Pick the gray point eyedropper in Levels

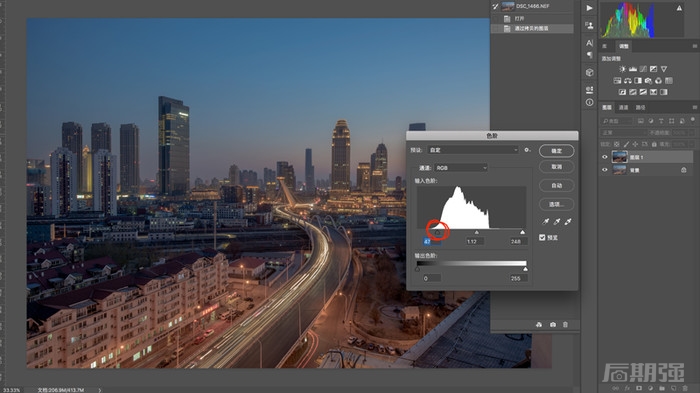coord(557,222)
